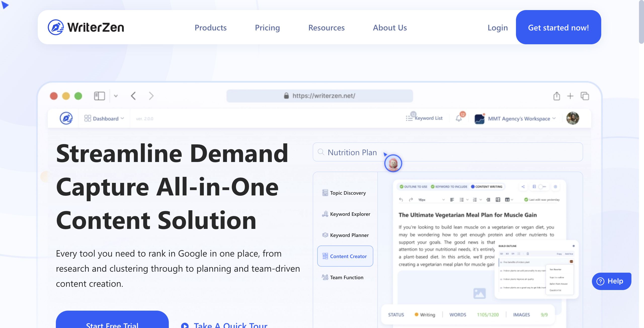644x328 pixels.
Task: Click the article title about Vegetarian Meal Plan
Action: [468, 215]
